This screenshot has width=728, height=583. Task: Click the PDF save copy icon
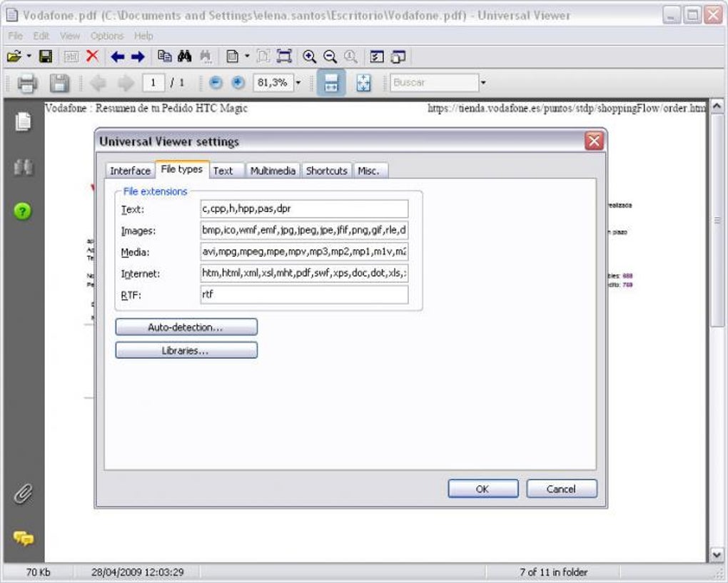point(59,83)
